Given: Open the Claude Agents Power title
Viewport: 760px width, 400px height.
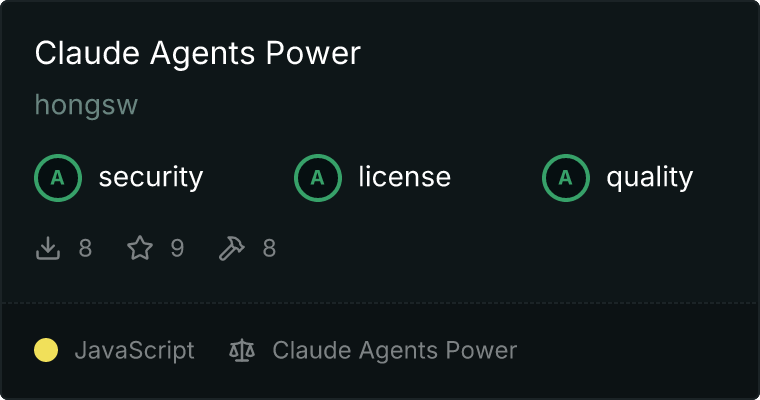Looking at the screenshot, I should (x=198, y=53).
